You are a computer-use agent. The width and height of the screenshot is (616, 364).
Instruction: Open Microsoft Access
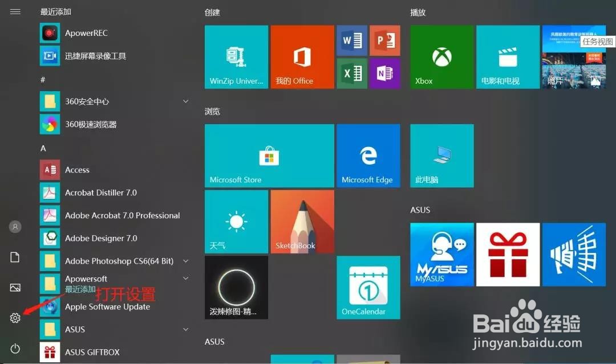[77, 170]
